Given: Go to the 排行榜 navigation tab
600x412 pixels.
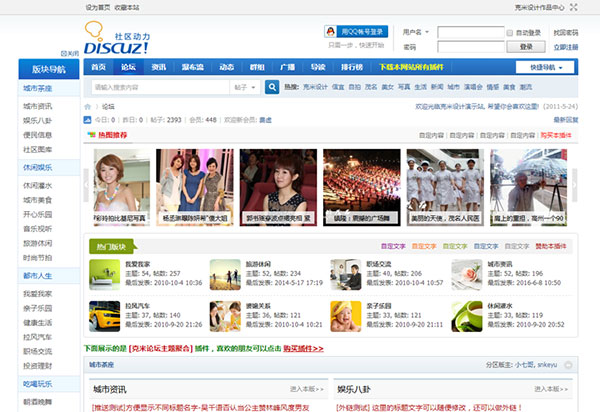Looking at the screenshot, I should 352,67.
